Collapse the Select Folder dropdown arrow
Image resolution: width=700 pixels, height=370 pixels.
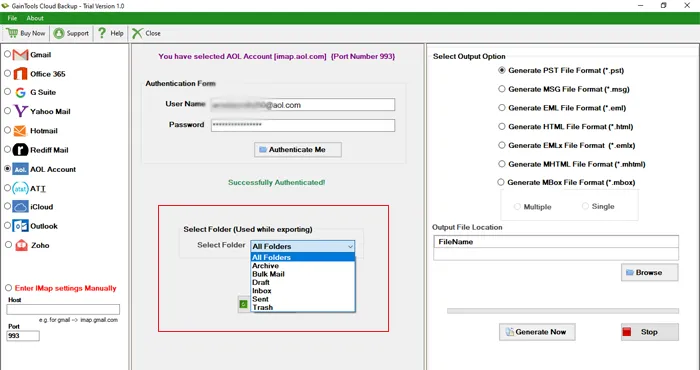tap(350, 246)
